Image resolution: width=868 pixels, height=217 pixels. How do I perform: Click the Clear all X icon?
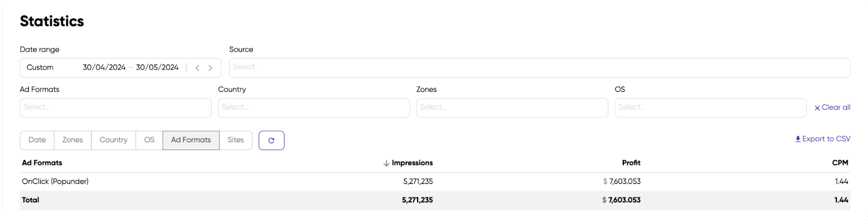(x=817, y=108)
